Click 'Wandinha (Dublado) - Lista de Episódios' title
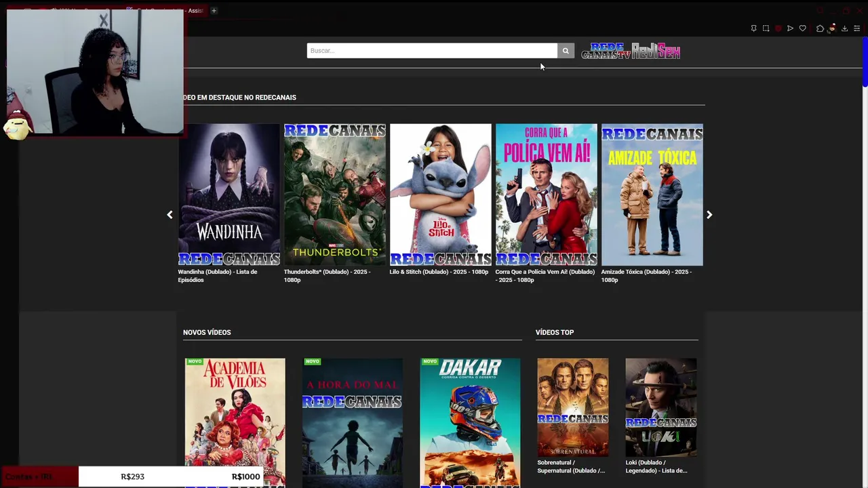868x488 pixels. (x=218, y=276)
